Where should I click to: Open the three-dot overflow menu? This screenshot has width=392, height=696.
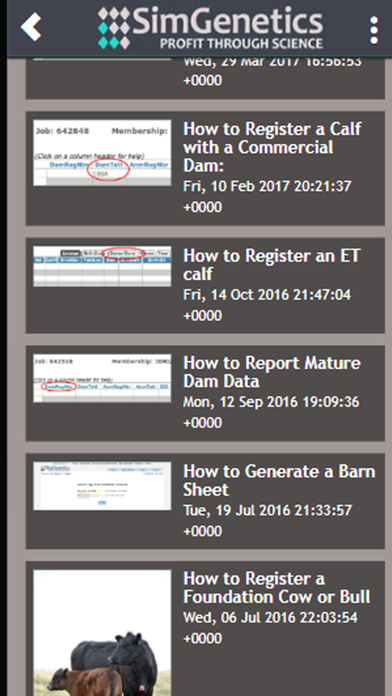point(374,30)
